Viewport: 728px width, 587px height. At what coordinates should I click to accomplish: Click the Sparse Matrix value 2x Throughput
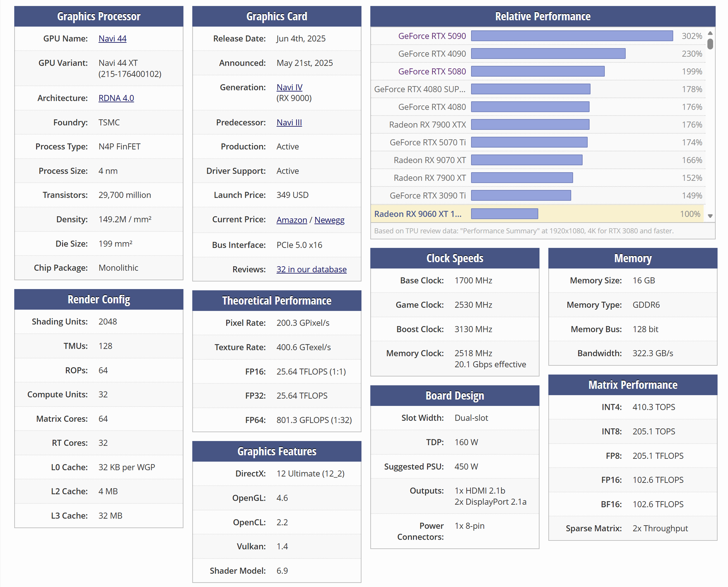coord(660,529)
